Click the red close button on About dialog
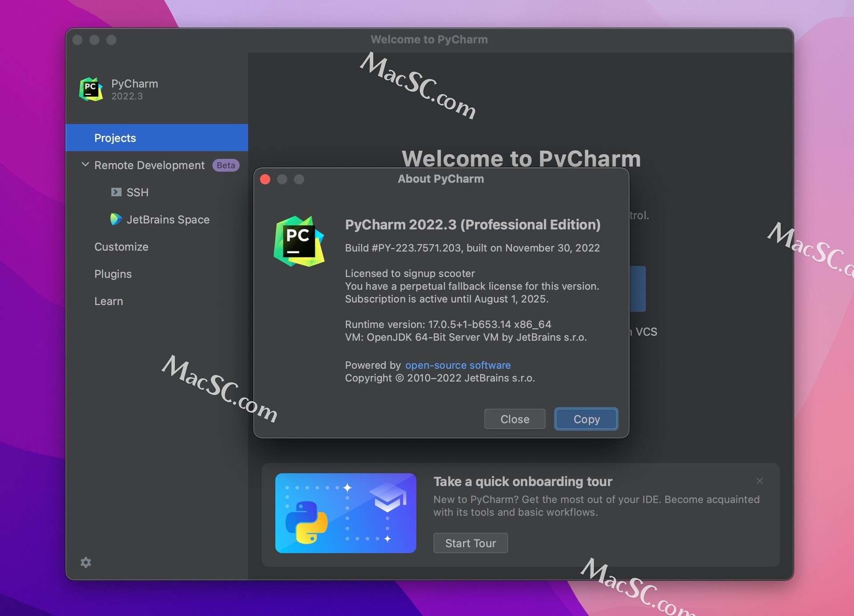 pos(265,179)
